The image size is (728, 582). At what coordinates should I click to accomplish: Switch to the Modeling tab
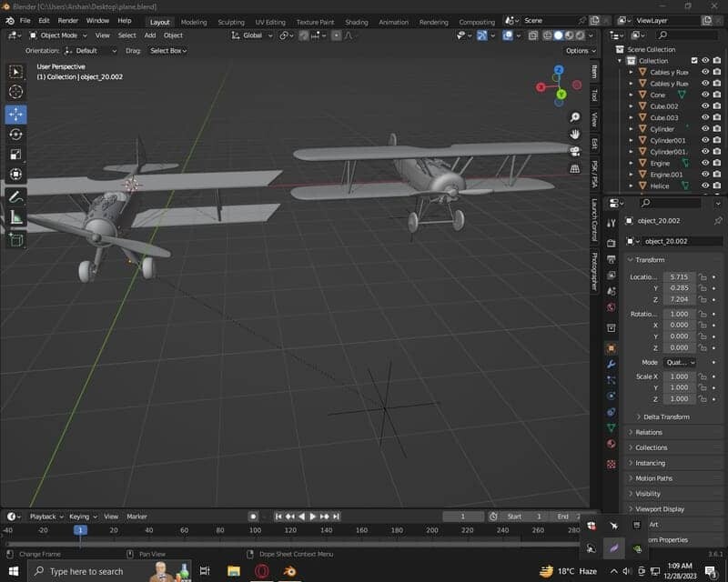pos(194,22)
